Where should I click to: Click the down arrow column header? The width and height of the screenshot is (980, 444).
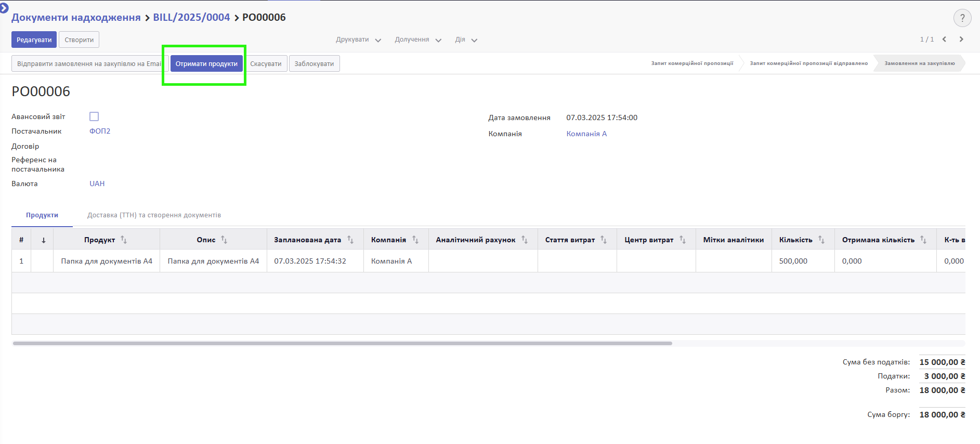[x=44, y=240]
